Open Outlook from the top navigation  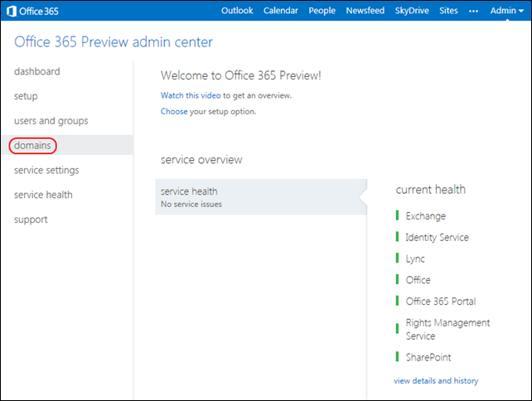238,11
